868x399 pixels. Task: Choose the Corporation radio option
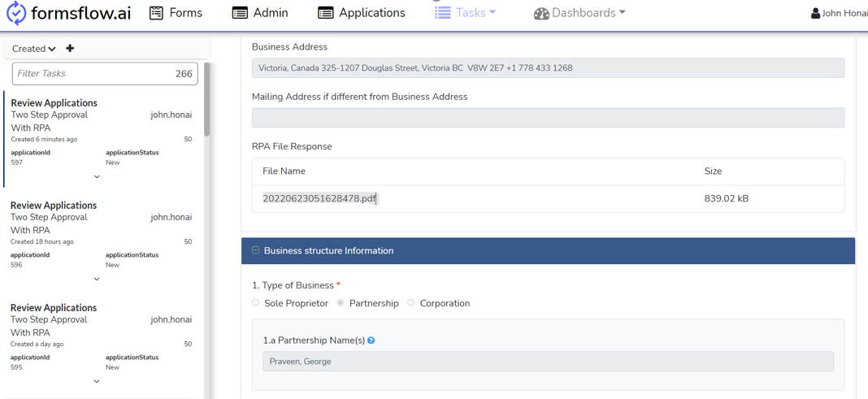[x=411, y=303]
